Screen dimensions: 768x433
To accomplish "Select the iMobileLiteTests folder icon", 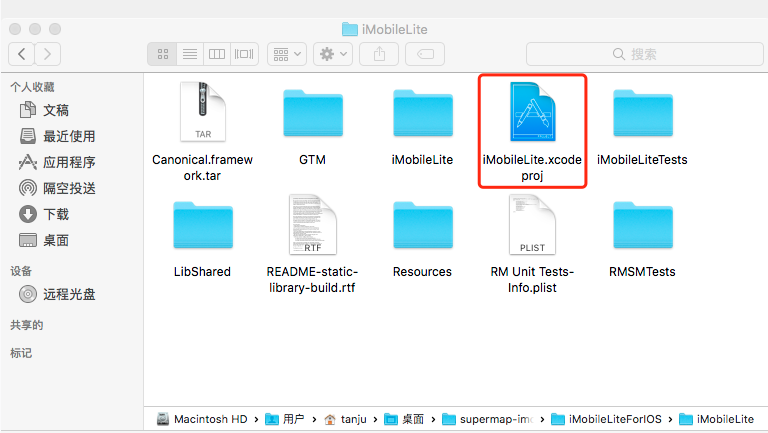I will coord(643,113).
